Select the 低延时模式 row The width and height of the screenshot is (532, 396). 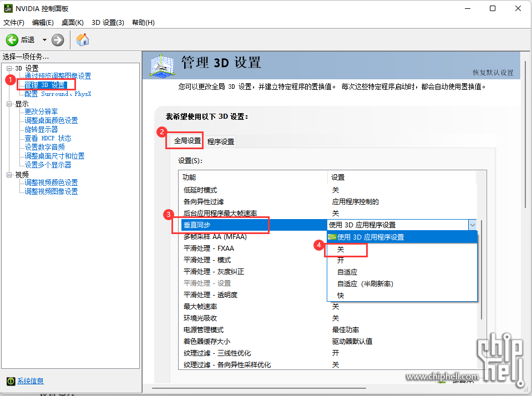point(327,190)
